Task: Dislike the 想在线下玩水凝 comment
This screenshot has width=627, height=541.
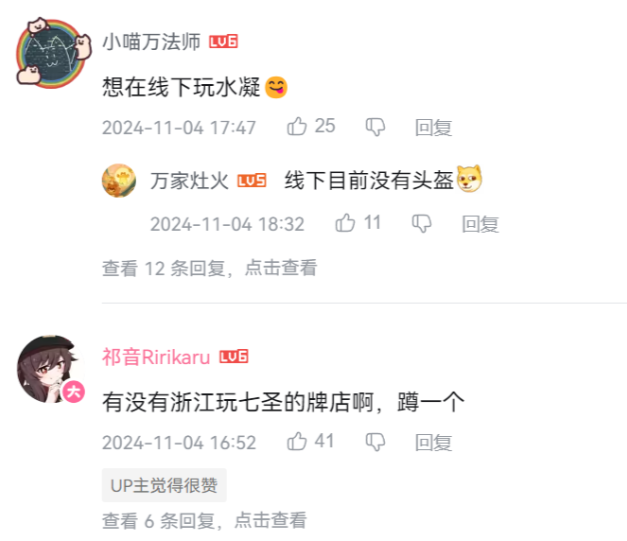Action: click(x=375, y=127)
